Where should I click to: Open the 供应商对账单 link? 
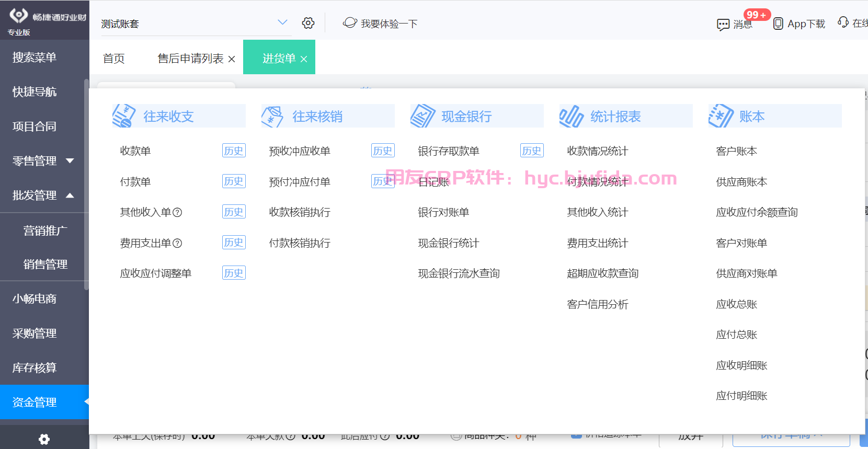click(747, 273)
